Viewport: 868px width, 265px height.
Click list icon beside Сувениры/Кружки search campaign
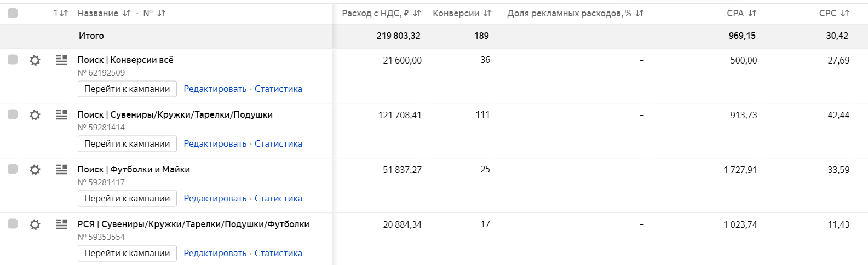click(61, 114)
